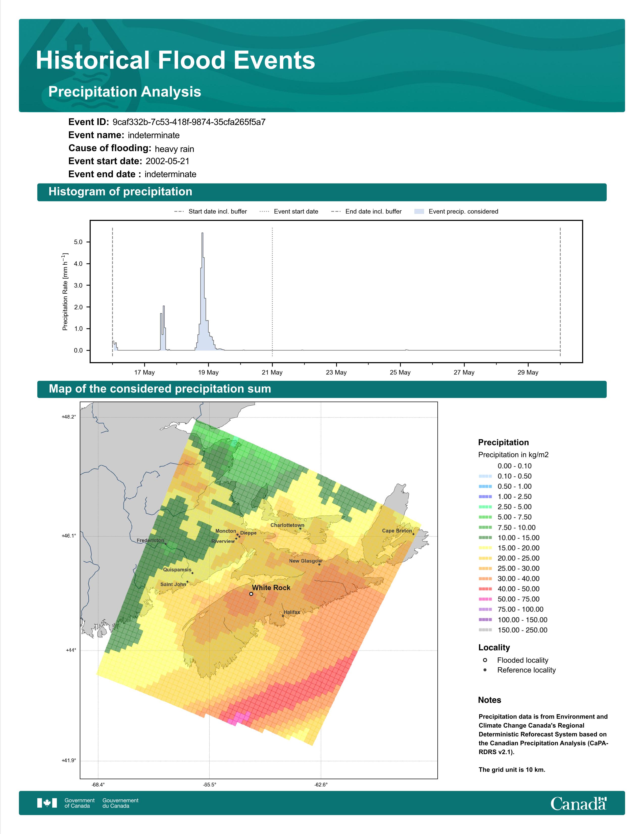Click 'The grid unit is 10 km.' note

tap(512, 770)
